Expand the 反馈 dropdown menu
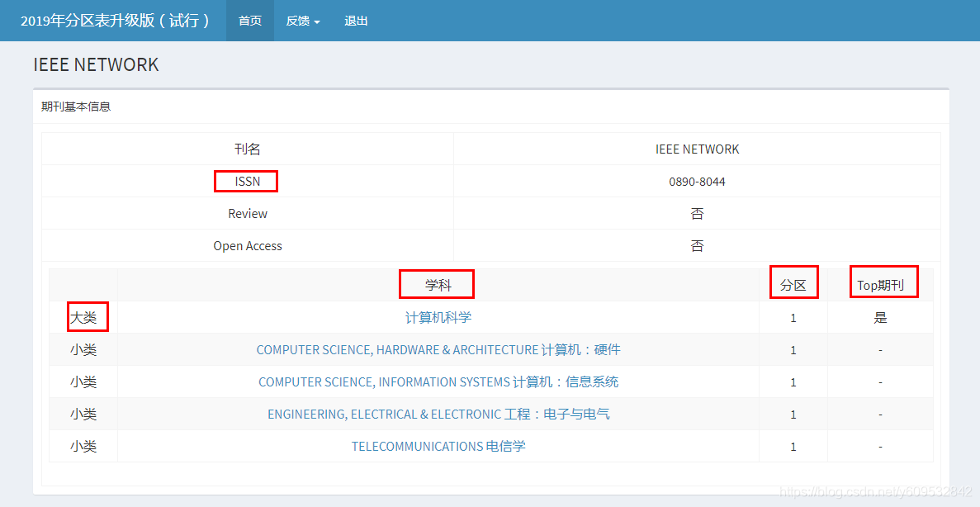 pos(303,21)
